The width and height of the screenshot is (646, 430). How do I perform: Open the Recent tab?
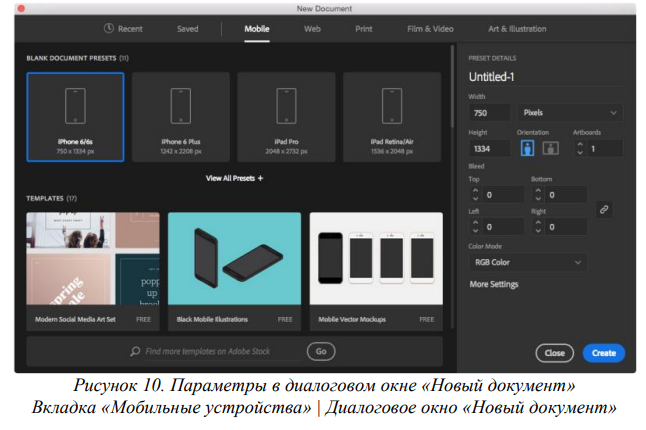(123, 29)
